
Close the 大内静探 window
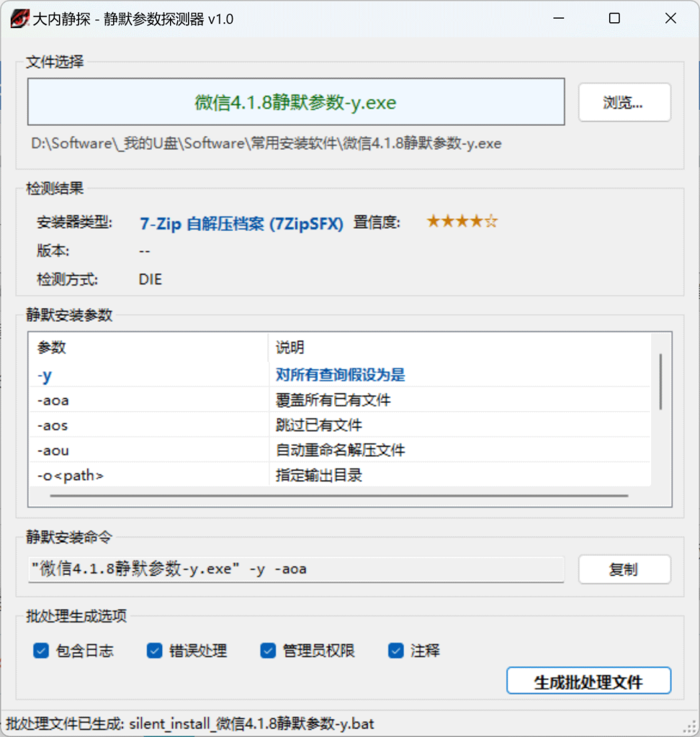671,18
